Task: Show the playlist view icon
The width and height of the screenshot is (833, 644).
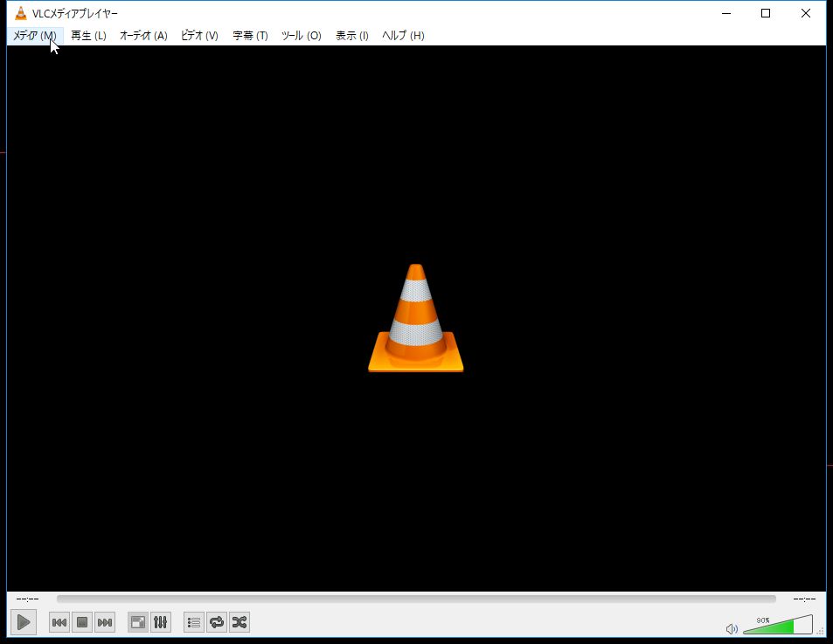Action: (194, 622)
